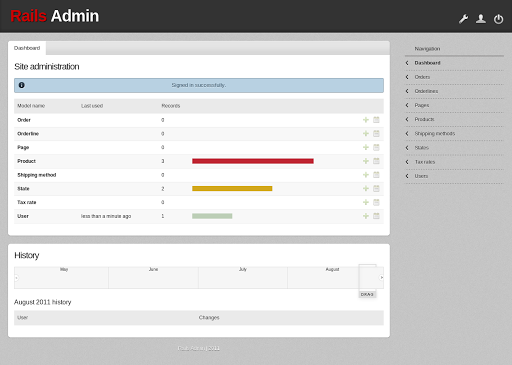Open the Page model link
The image size is (512, 365).
23,147
